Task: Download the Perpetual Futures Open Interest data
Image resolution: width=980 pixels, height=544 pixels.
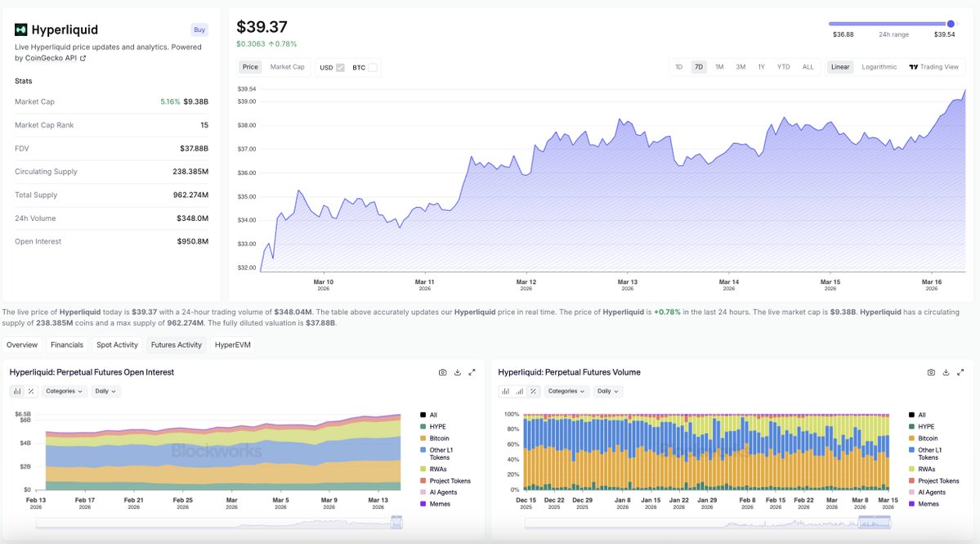Action: 458,372
